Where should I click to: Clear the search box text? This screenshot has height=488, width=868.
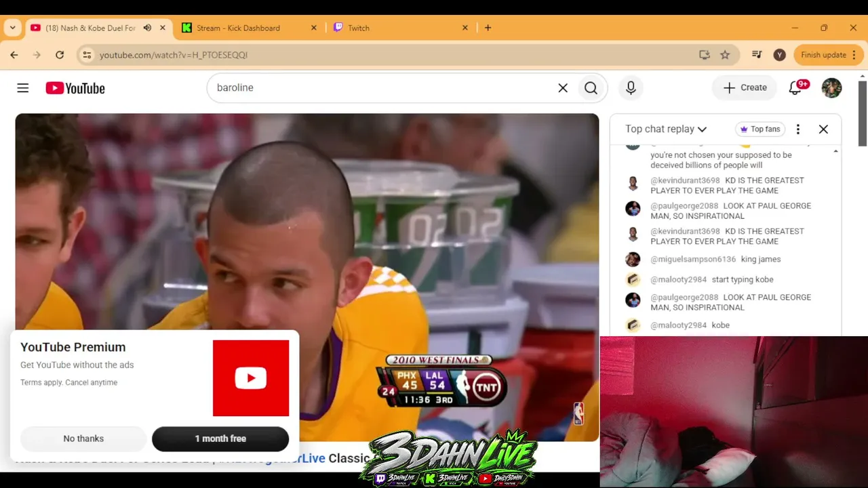point(563,88)
